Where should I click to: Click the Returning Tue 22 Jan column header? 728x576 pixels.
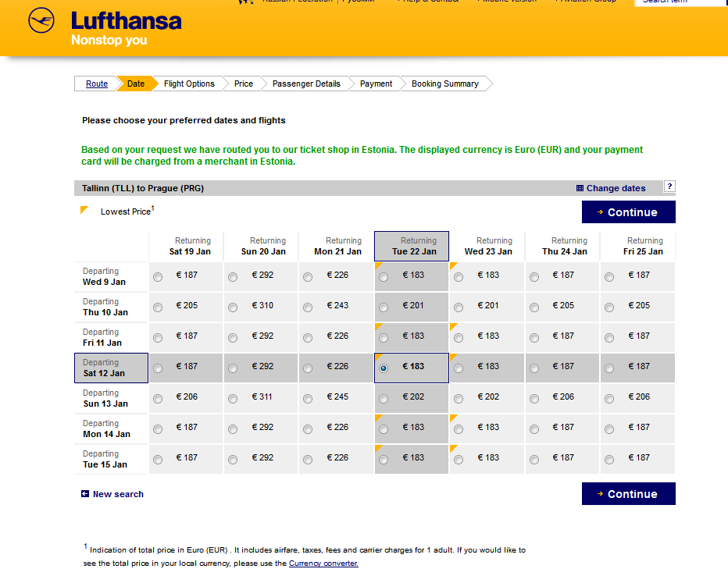[x=412, y=247]
